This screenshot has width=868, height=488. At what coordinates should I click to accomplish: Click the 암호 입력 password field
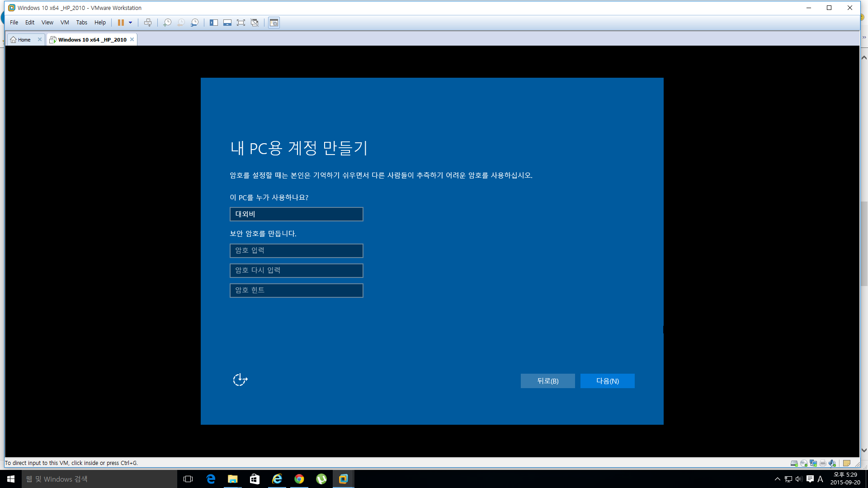coord(297,251)
